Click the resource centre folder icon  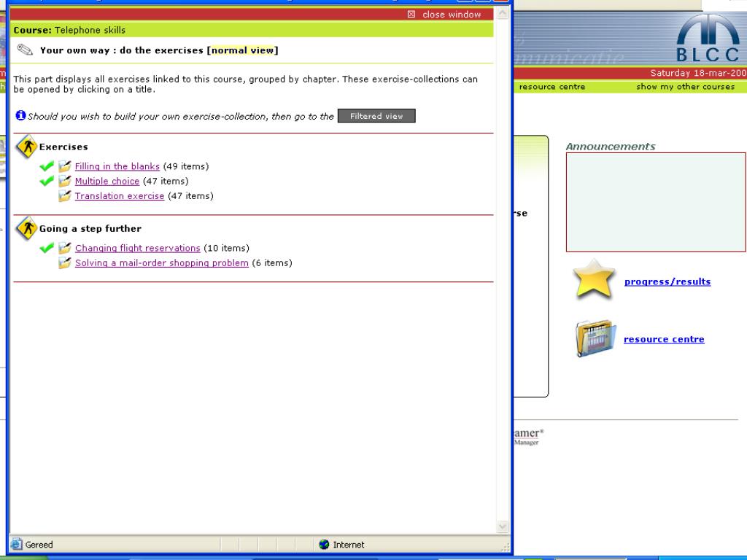tap(595, 338)
